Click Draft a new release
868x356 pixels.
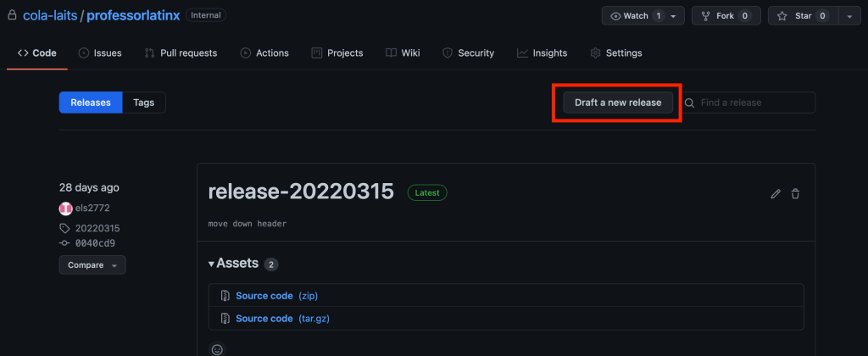(x=618, y=103)
